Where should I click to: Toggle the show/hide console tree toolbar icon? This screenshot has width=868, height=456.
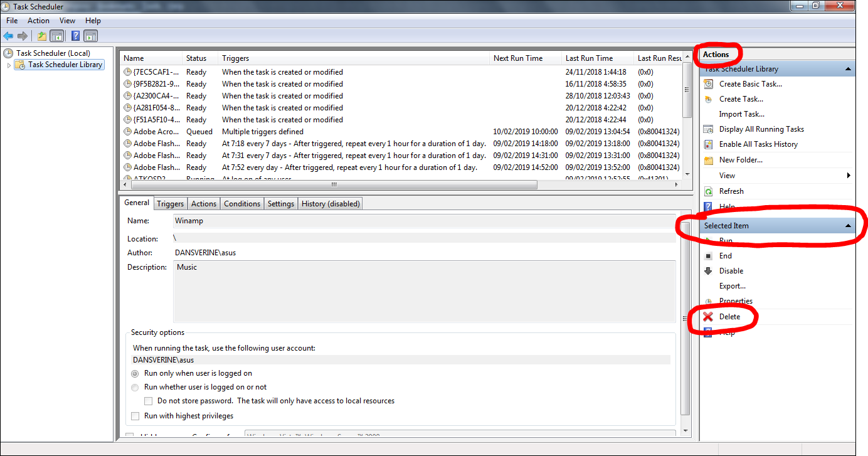[56, 36]
